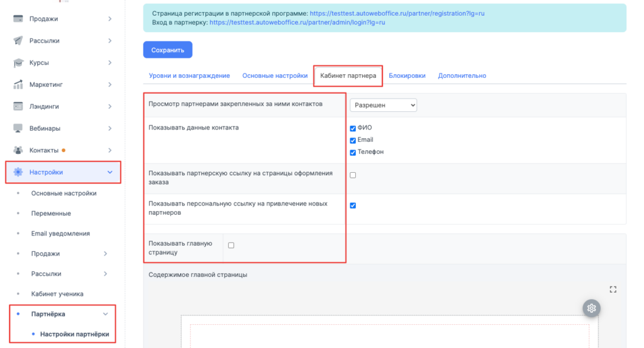644x348 pixels.
Task: Click the round gear settings button
Action: tap(591, 308)
